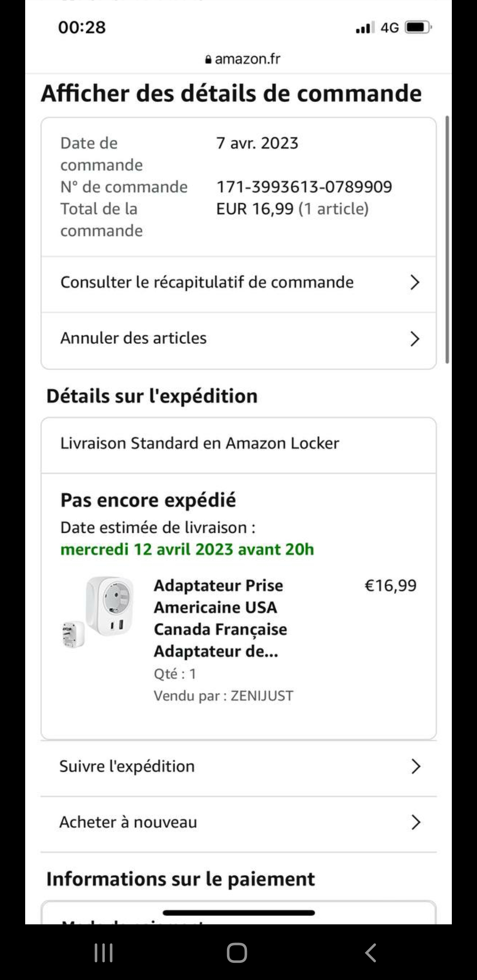
Task: Open chevron beside Annuler des articles
Action: [x=414, y=339]
